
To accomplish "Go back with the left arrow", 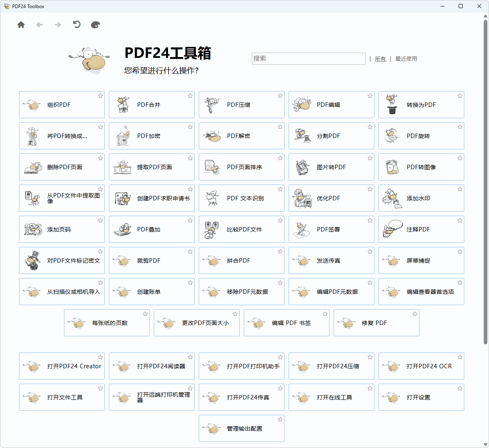I will (x=39, y=25).
